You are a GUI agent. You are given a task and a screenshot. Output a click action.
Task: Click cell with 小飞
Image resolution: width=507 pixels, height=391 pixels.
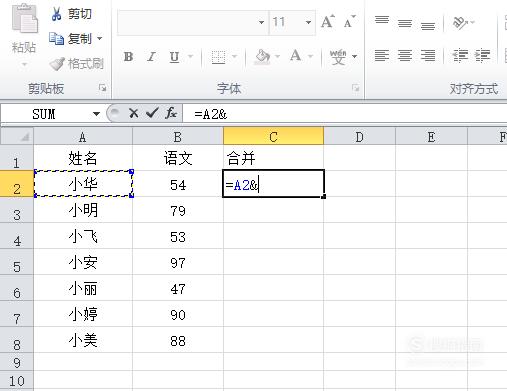click(83, 236)
